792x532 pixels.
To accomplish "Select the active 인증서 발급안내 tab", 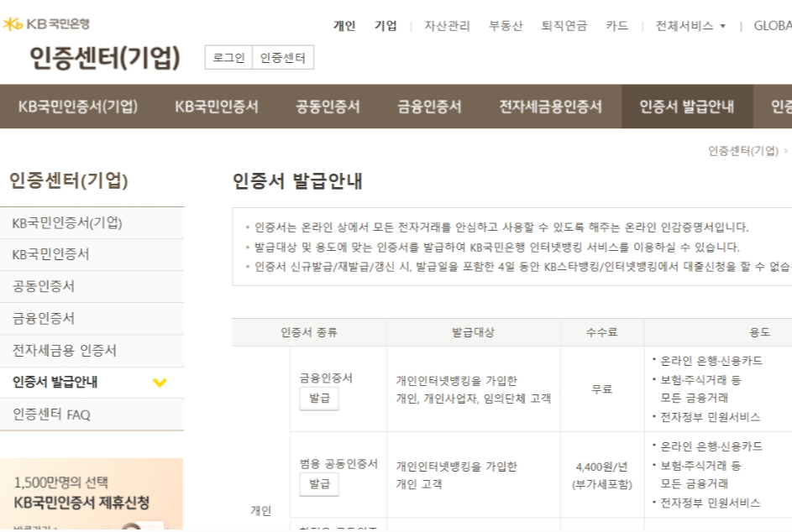I will pyautogui.click(x=687, y=107).
